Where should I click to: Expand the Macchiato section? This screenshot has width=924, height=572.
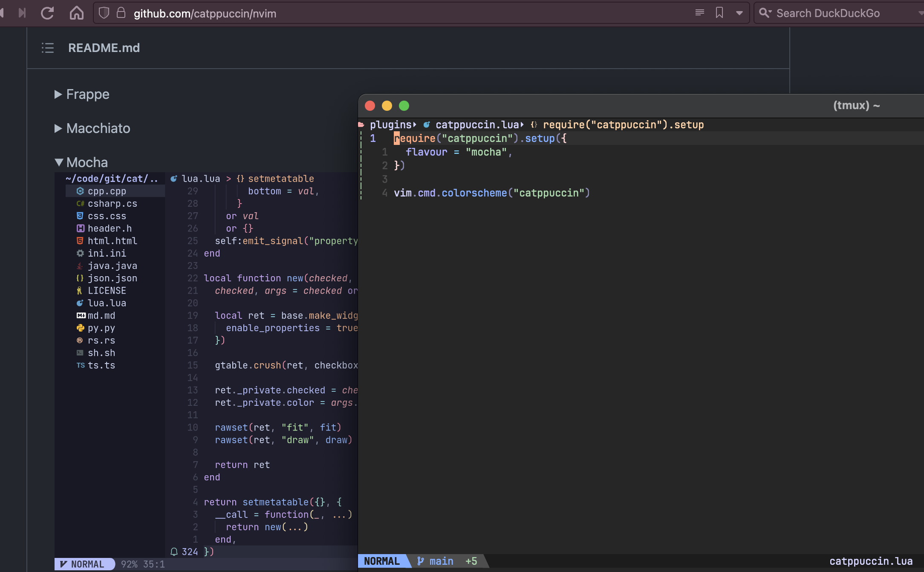tap(92, 128)
